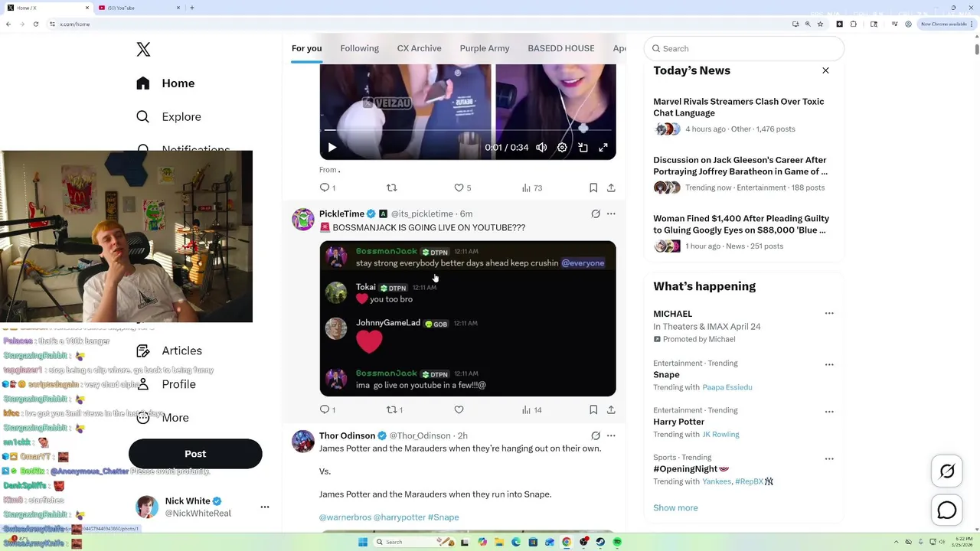Viewport: 980px width, 551px height.
Task: Open more options for Snape trend
Action: tap(829, 364)
